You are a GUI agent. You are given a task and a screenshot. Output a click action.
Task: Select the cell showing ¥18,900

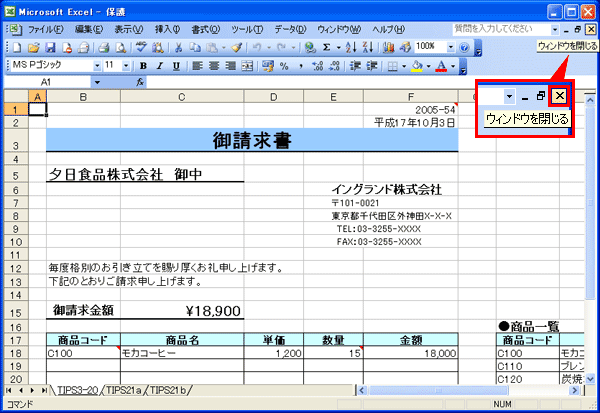point(182,310)
